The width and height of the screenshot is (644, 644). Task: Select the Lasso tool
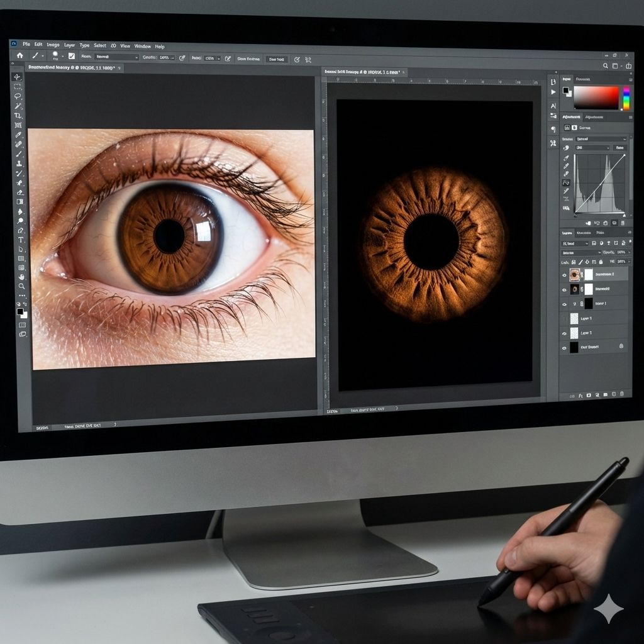(18, 96)
